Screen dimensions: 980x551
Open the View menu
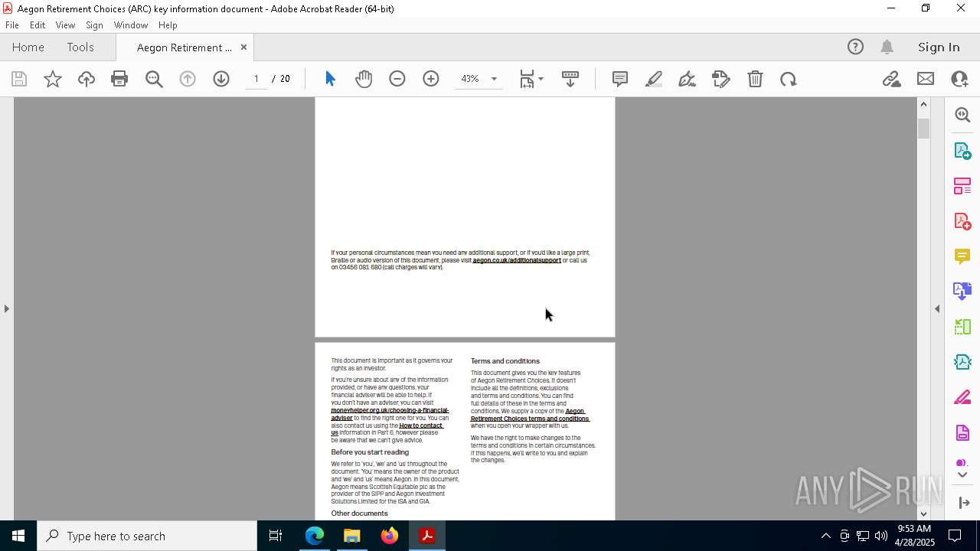click(x=65, y=24)
